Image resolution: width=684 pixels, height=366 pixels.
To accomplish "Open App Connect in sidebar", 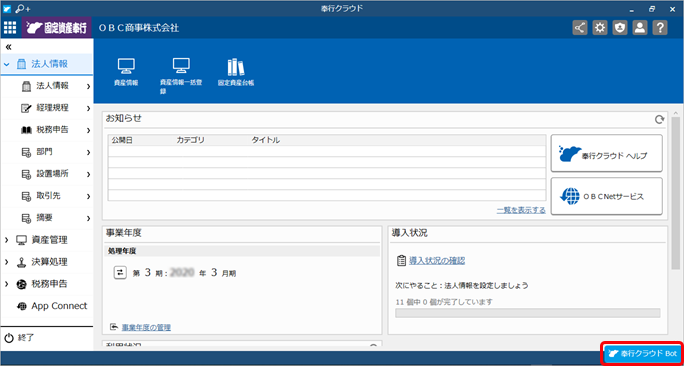I will click(47, 306).
